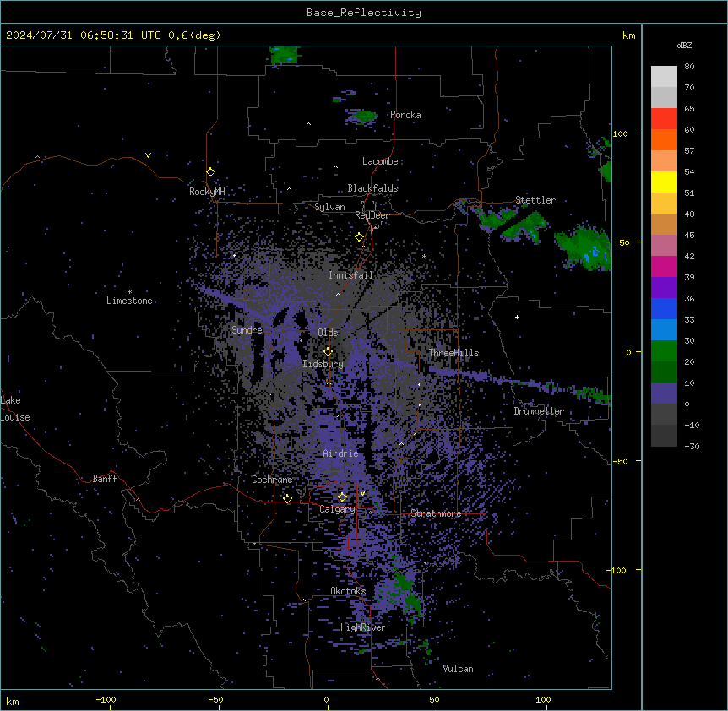Select the slate-purple 10-0 dBZ legend swatch
Screen dimensions: 728x711
(664, 393)
